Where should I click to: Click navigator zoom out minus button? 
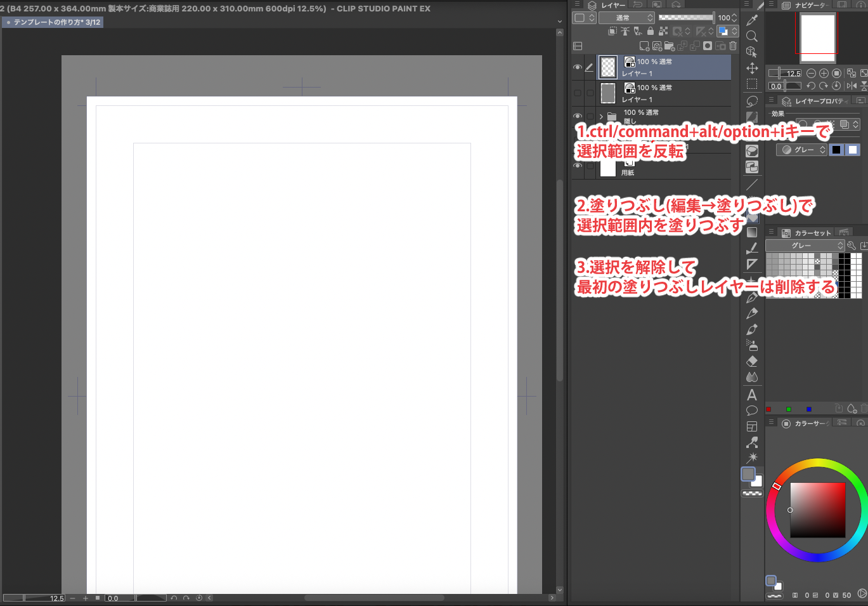pos(811,74)
